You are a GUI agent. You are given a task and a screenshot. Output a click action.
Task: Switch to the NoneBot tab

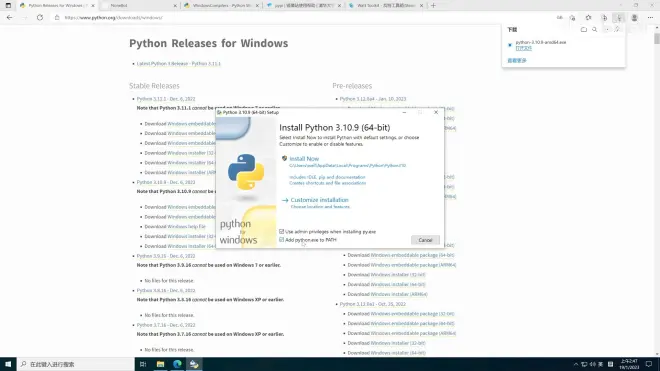coord(140,5)
